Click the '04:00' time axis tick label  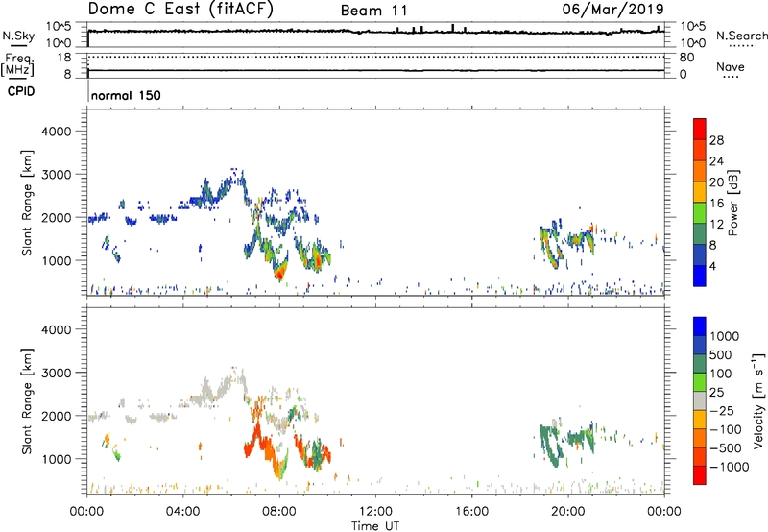tap(182, 512)
